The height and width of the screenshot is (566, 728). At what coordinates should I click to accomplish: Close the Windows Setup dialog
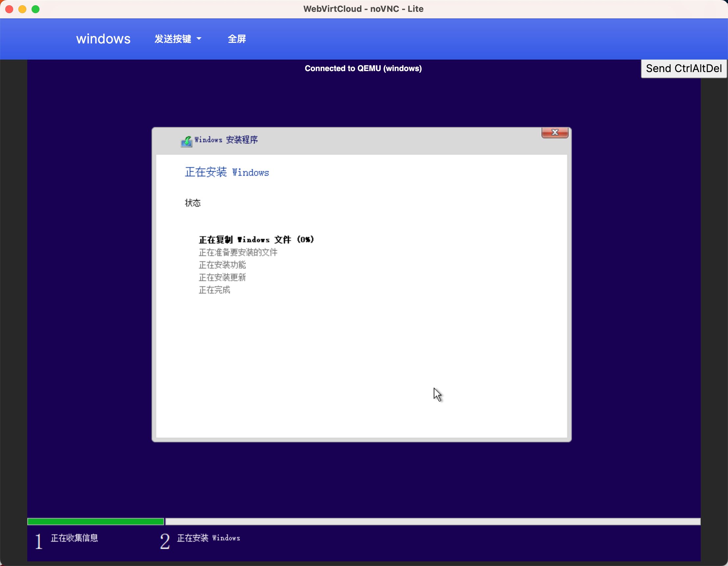point(555,132)
